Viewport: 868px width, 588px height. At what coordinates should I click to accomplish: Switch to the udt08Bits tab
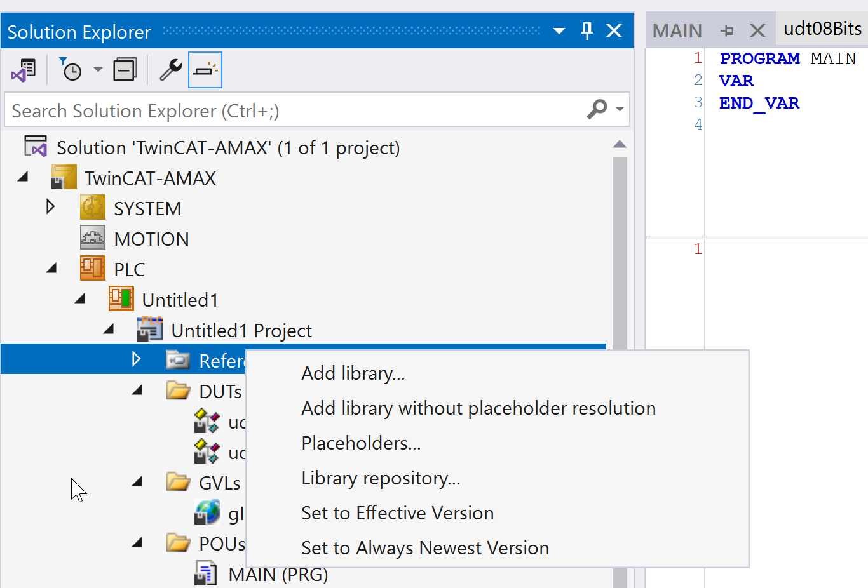coord(822,29)
